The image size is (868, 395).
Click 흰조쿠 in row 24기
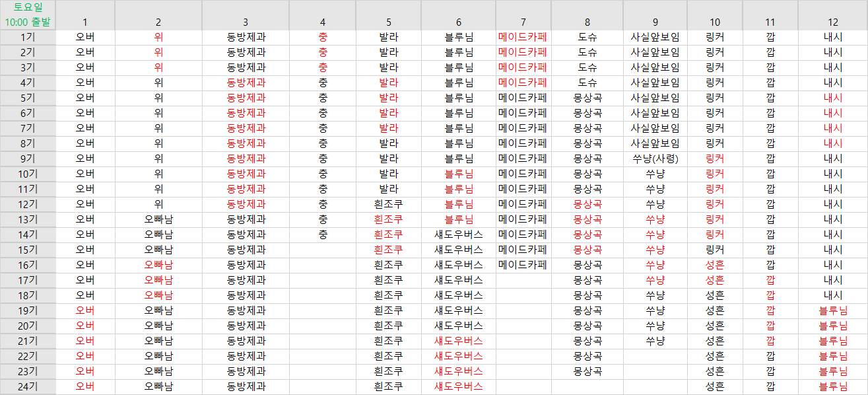pos(389,386)
